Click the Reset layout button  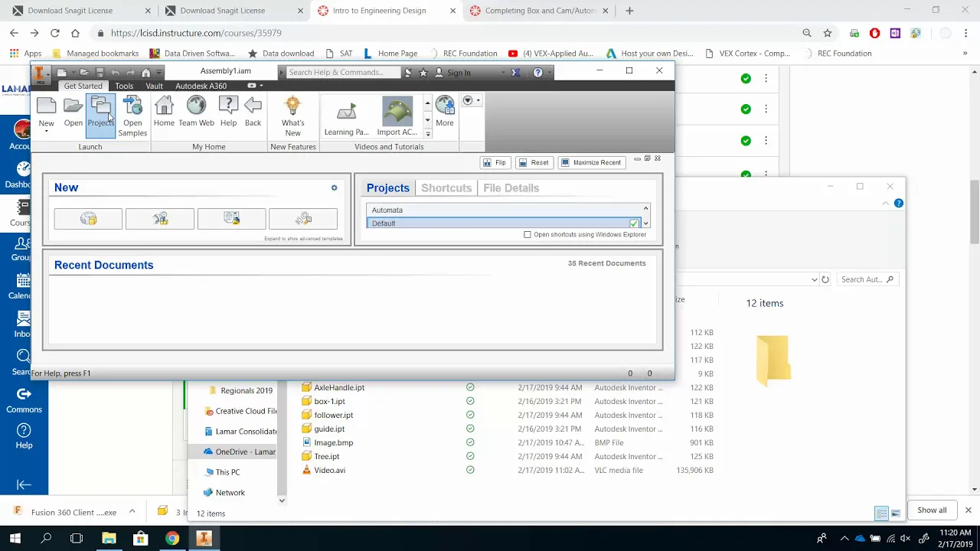533,162
